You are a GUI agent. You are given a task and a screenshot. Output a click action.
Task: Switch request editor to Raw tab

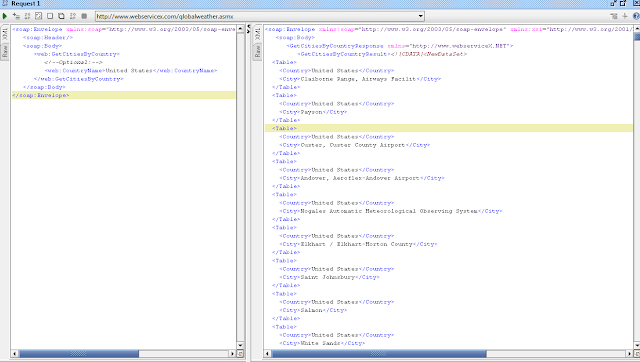point(5,51)
